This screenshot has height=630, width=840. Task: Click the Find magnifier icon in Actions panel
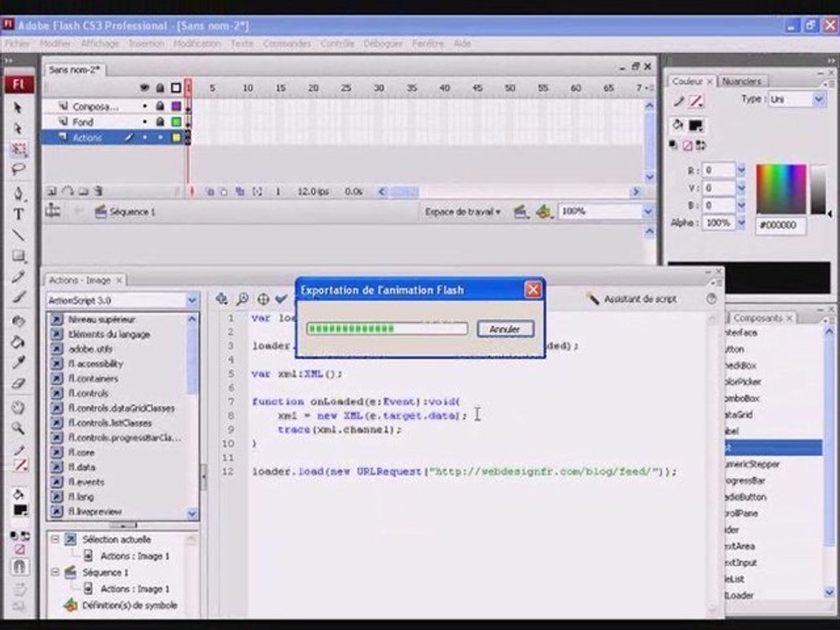click(x=242, y=299)
